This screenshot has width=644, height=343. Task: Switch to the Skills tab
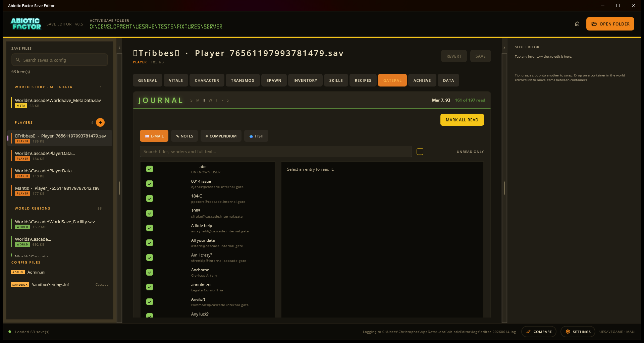click(336, 80)
